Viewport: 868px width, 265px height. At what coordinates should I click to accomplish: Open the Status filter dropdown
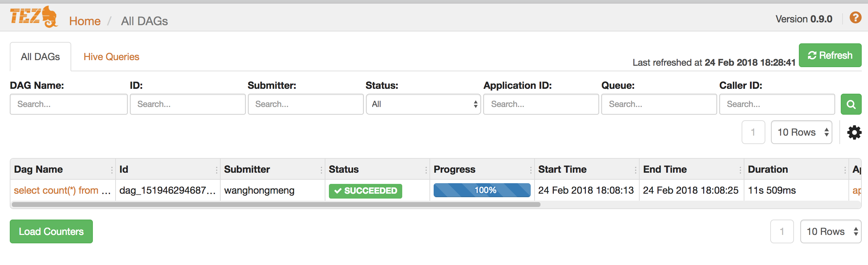pyautogui.click(x=423, y=104)
